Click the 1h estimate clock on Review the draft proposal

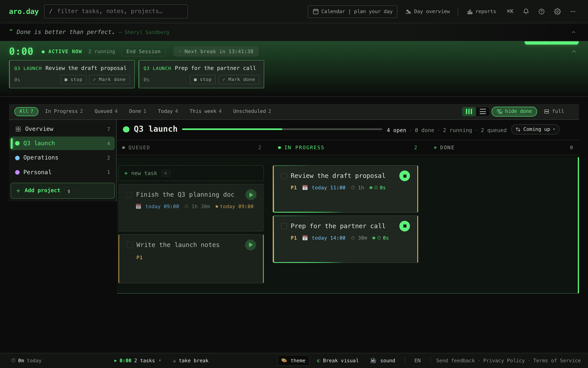pyautogui.click(x=353, y=188)
